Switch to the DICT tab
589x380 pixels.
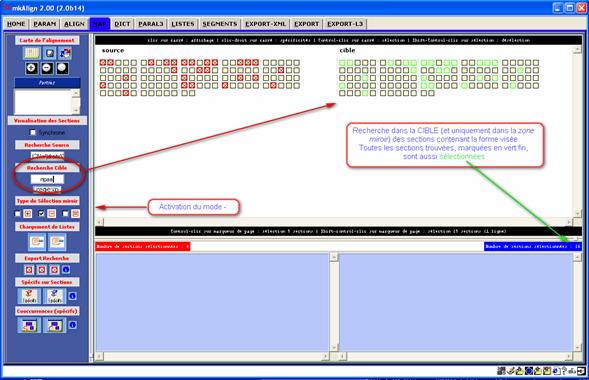[x=122, y=24]
